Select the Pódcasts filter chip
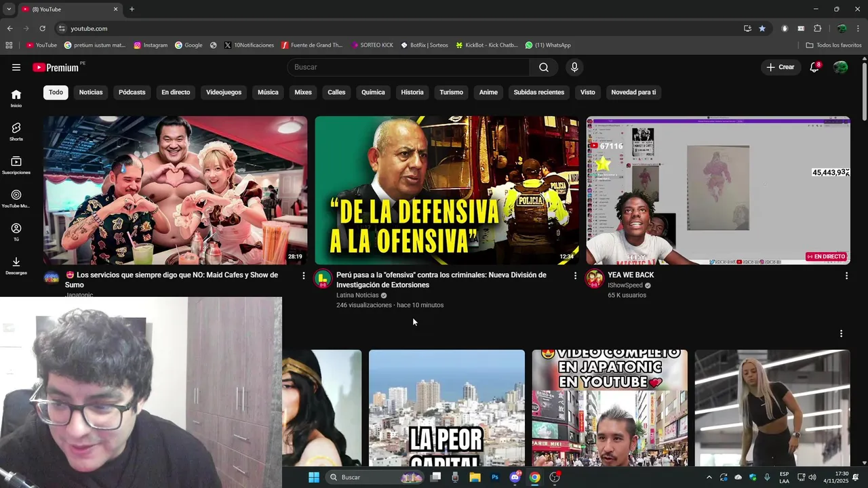868x488 pixels. click(132, 92)
